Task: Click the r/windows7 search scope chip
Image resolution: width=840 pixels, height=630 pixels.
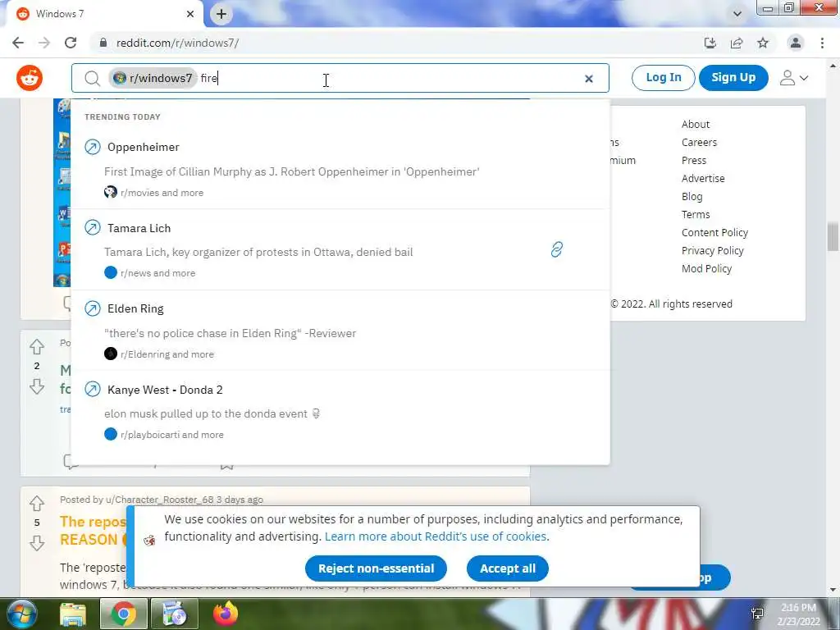Action: pyautogui.click(x=153, y=78)
